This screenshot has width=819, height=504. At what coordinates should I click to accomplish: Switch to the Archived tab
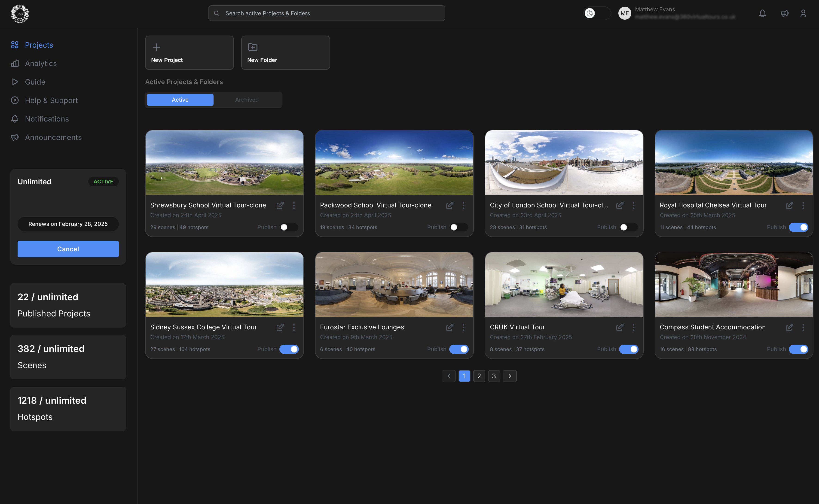246,99
